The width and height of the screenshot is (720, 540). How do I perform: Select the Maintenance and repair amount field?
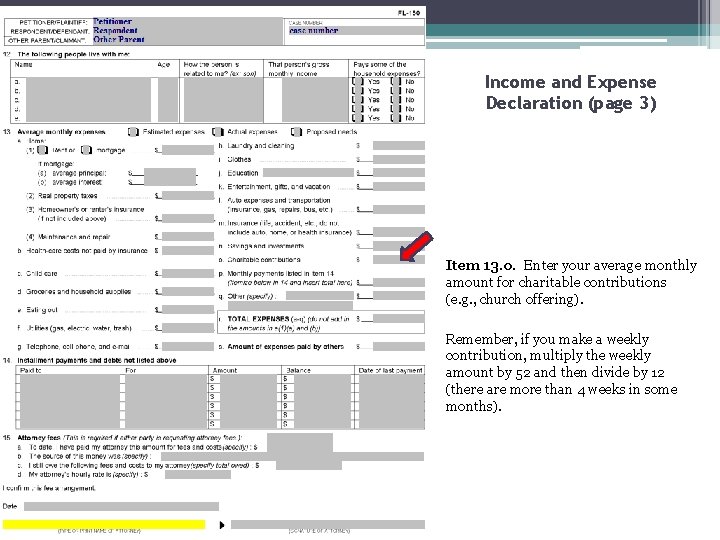188,237
